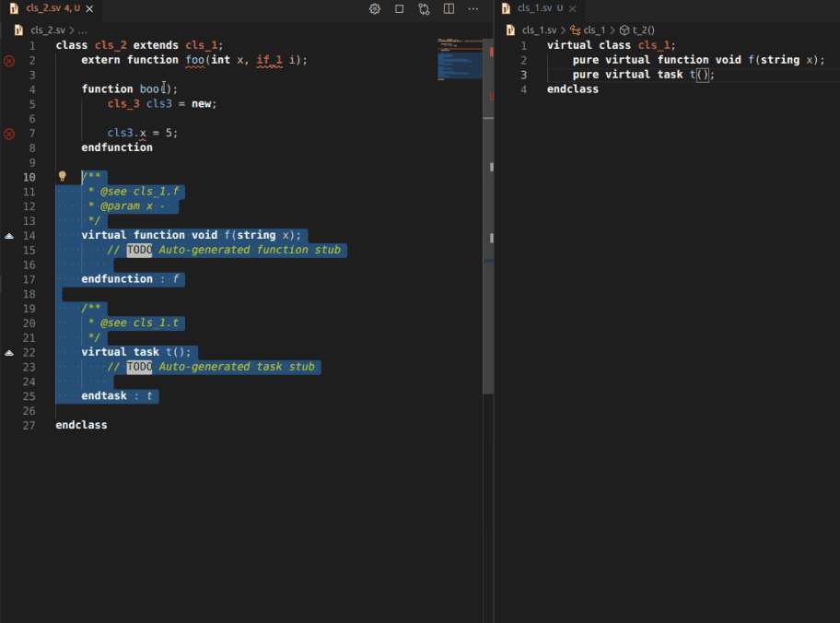Click the square icon in the editor toolbar
The image size is (840, 623).
point(400,9)
